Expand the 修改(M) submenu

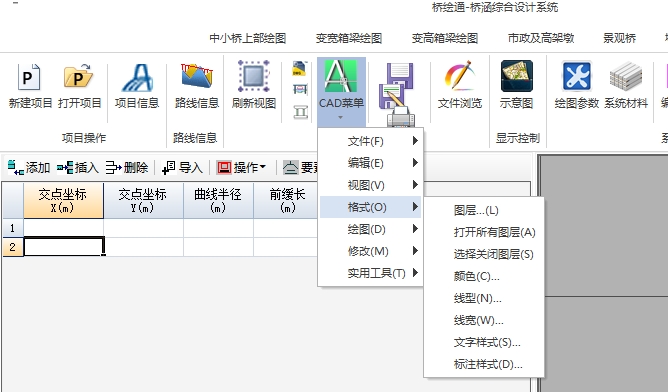click(x=371, y=251)
